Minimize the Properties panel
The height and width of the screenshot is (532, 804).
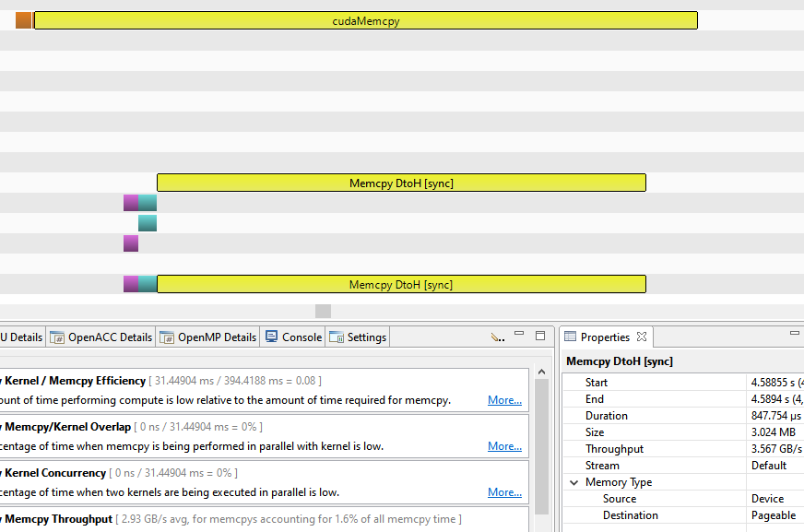tap(794, 333)
